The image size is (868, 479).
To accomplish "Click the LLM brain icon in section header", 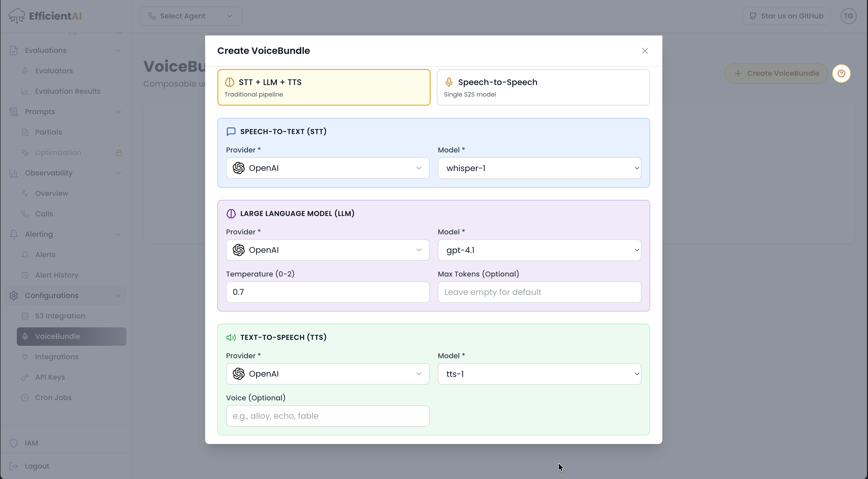I will coord(231,214).
